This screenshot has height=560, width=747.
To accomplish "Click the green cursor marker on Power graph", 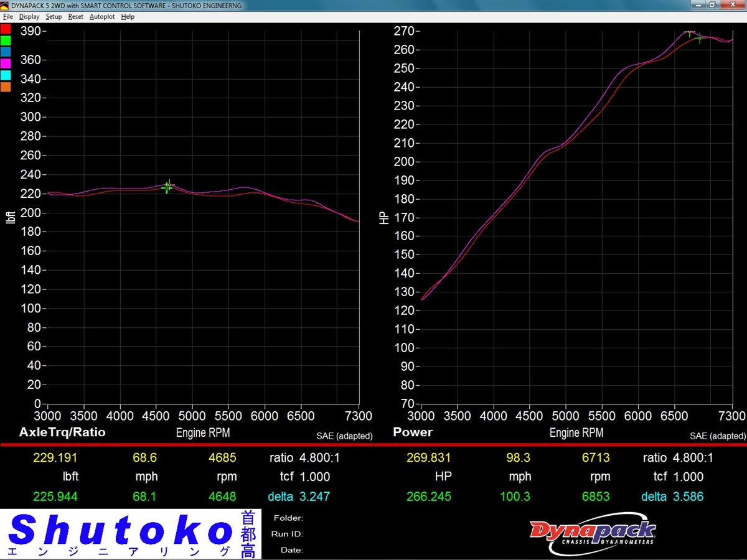I will 699,38.
